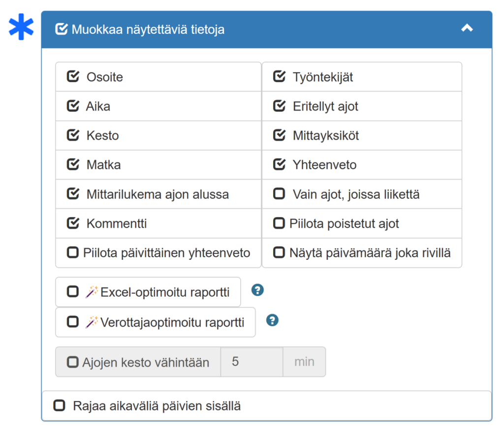Toggle Eritellyt ajot checkbox off
This screenshot has height=431, width=504.
(280, 106)
